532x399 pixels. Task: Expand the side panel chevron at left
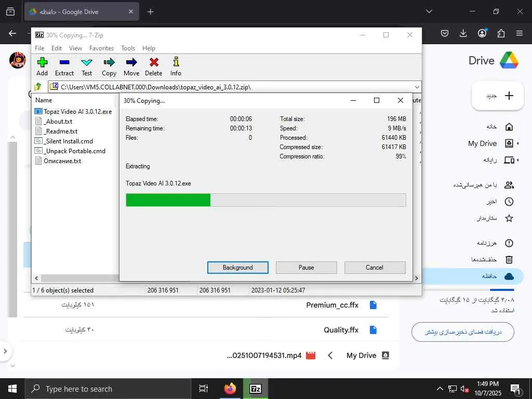pos(5,351)
